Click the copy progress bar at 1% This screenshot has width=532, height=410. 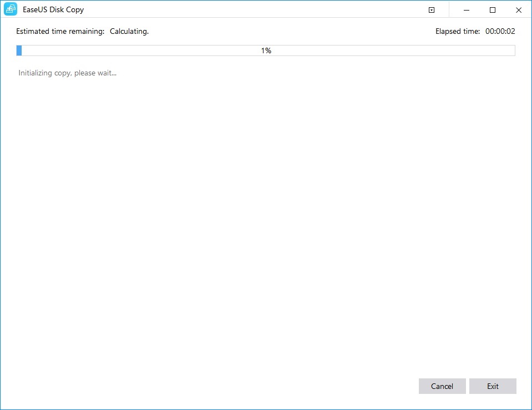coord(266,50)
